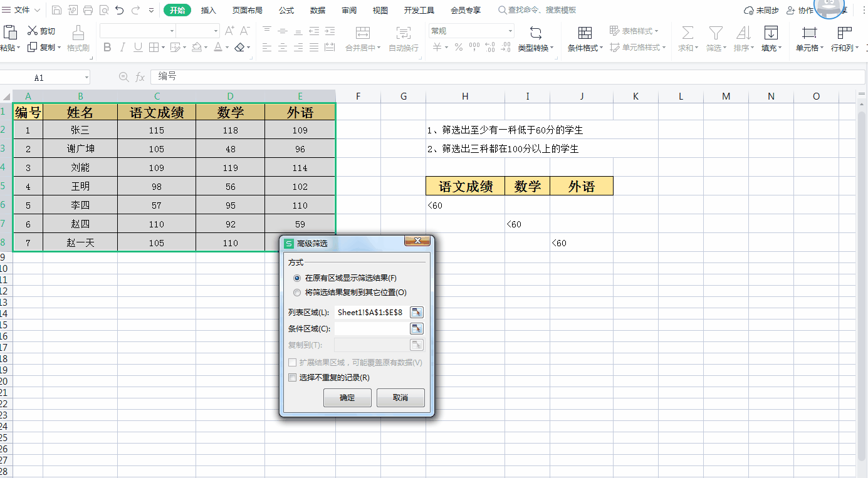Click column H header
Image resolution: width=868 pixels, height=478 pixels.
coord(465,96)
